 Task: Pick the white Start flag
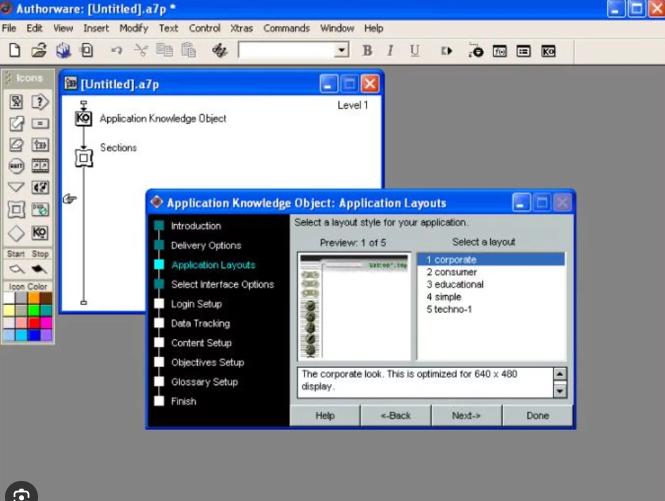[17, 269]
